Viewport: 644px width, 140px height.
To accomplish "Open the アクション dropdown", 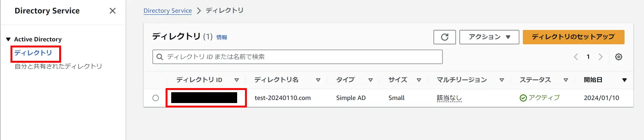I will point(489,37).
